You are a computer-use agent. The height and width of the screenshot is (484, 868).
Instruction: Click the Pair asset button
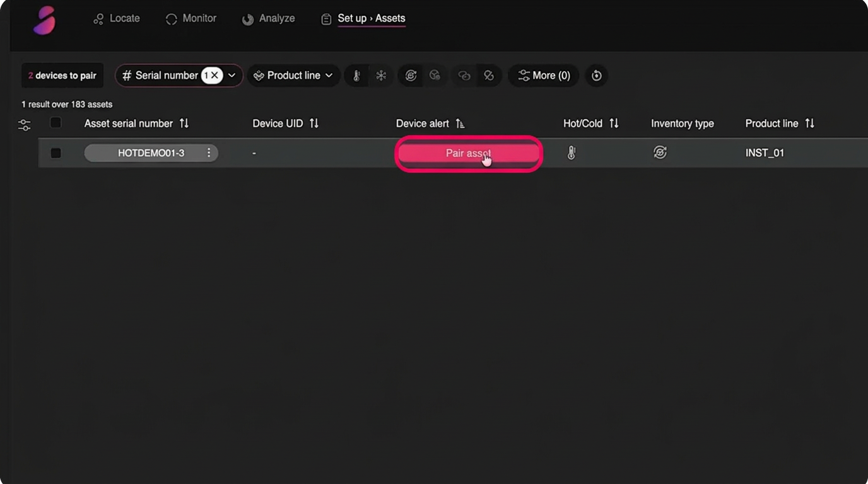coord(469,153)
